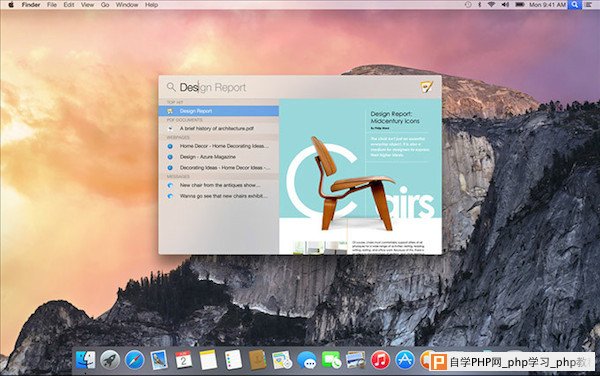
Task: Click the Design Report document preview
Action: point(360,176)
